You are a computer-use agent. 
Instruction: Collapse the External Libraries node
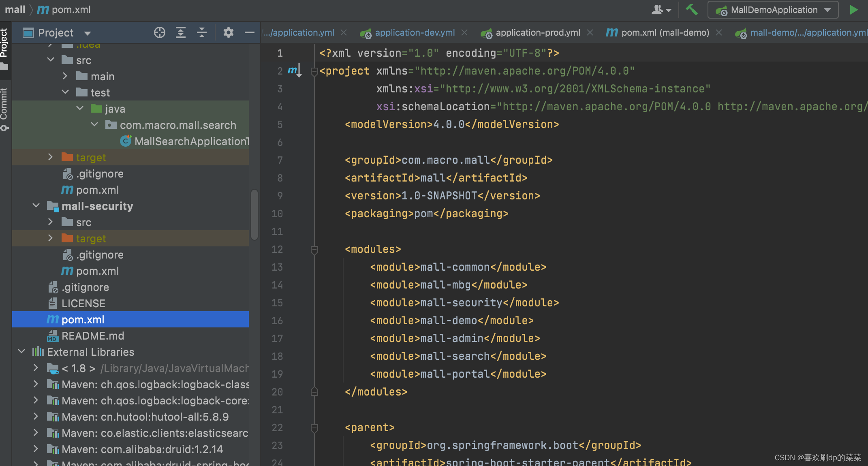(21, 352)
